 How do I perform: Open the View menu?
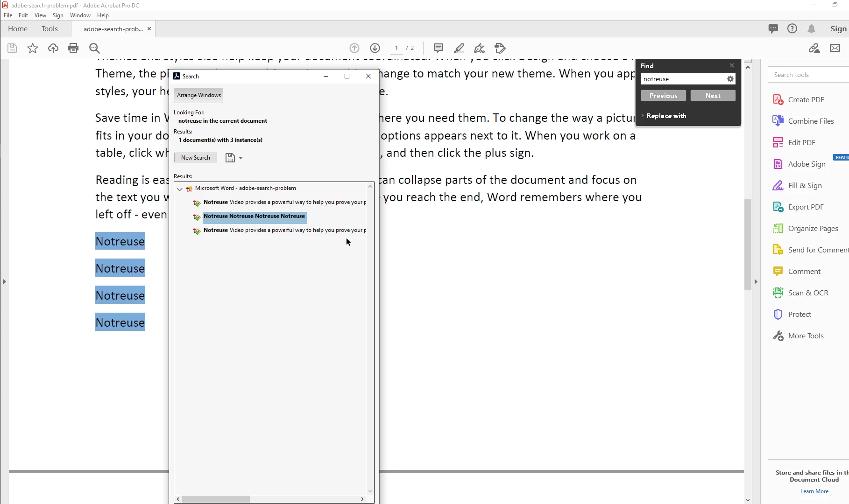point(40,15)
